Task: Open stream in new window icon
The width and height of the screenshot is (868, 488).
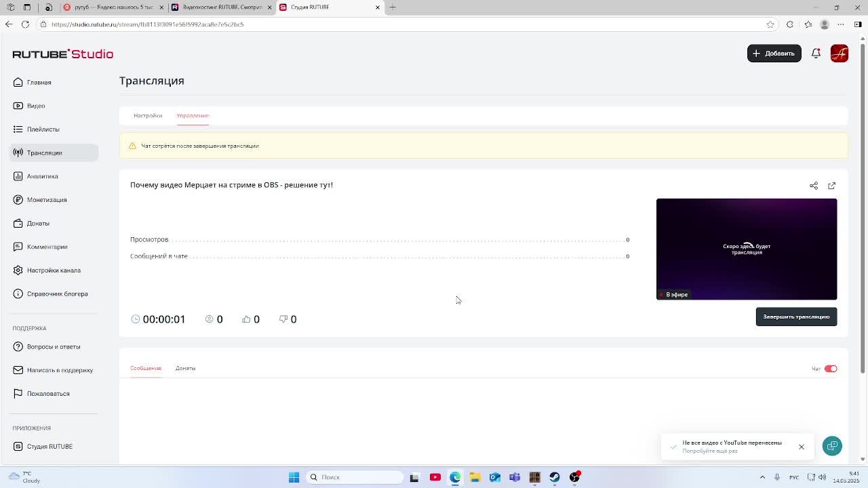Action: 831,186
